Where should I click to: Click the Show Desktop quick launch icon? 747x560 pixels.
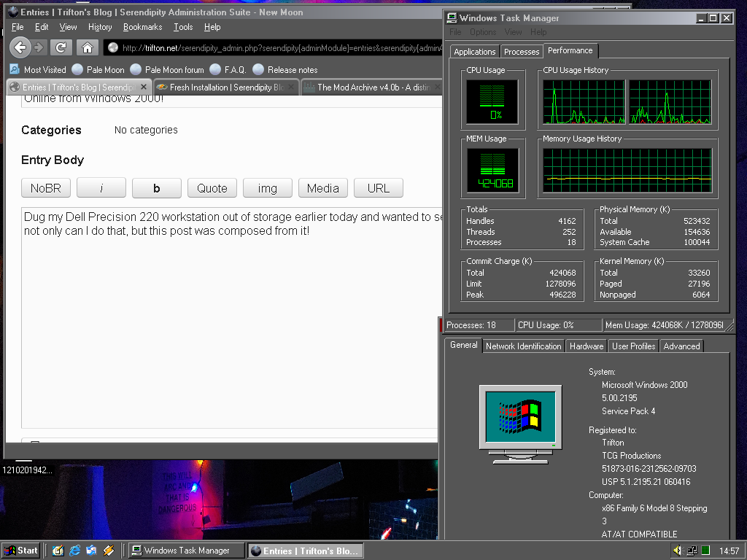58,551
